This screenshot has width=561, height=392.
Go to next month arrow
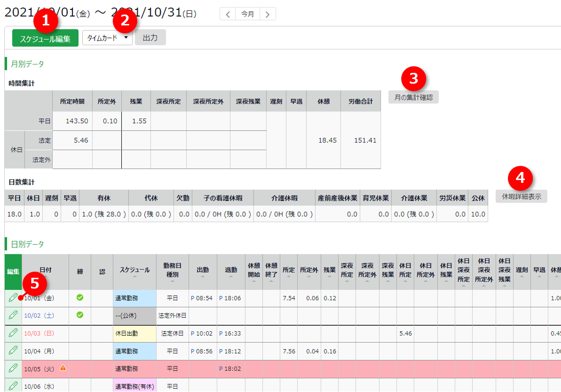coord(267,14)
